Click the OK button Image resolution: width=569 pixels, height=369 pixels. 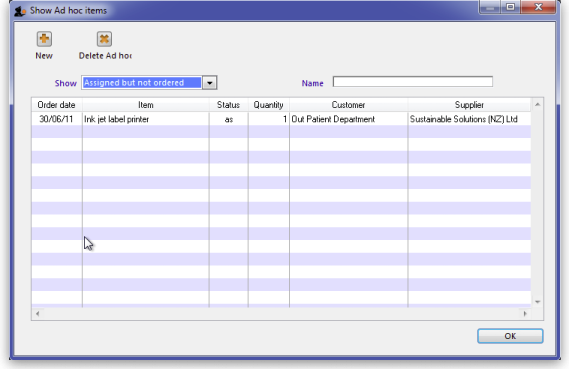[510, 336]
